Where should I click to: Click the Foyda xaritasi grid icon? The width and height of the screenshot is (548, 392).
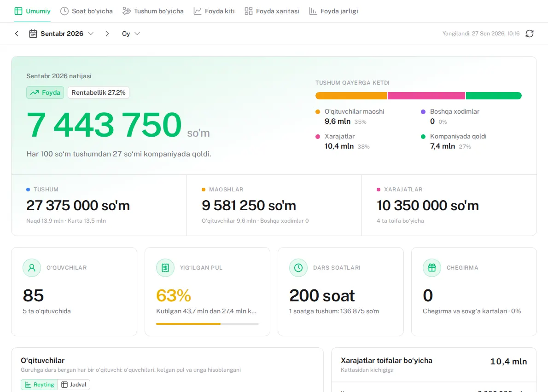(249, 11)
